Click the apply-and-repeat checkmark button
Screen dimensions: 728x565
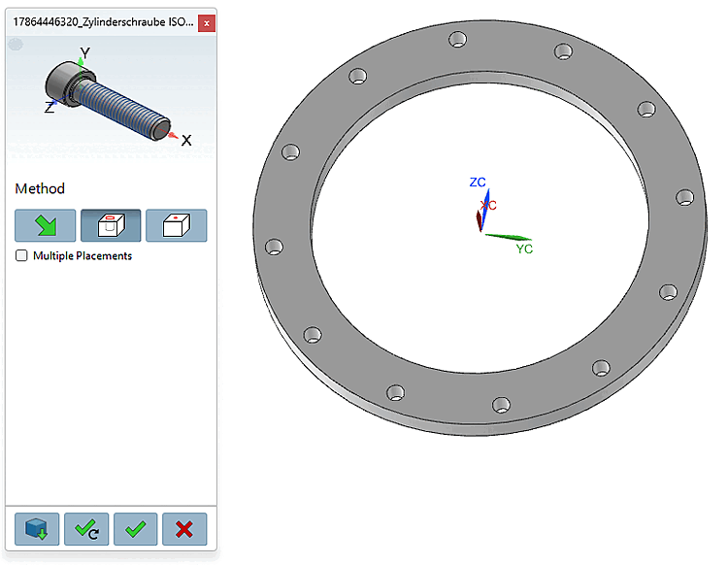(86, 529)
